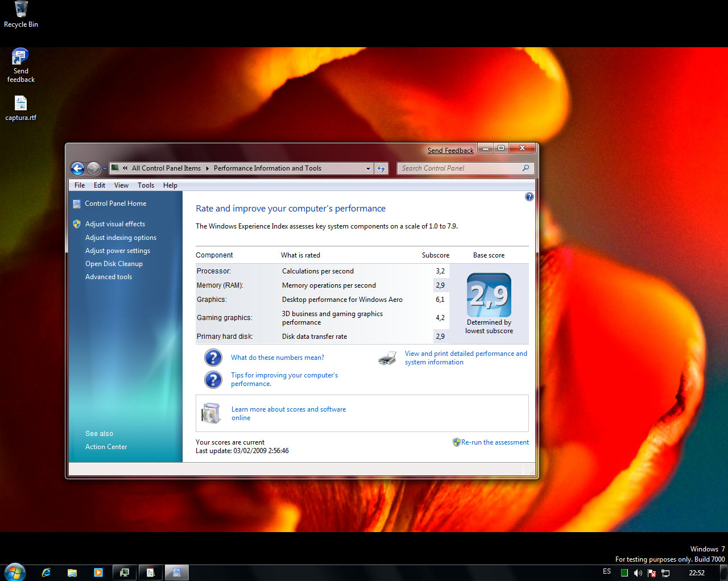Screen dimensions: 728x581
Task: Click question icon beside 'What do these numbers mean?'
Action: [213, 358]
